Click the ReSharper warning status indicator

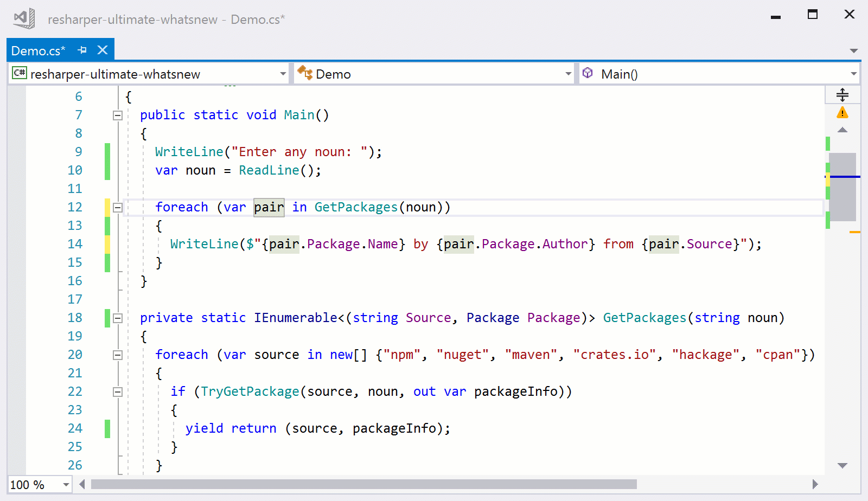tap(843, 113)
